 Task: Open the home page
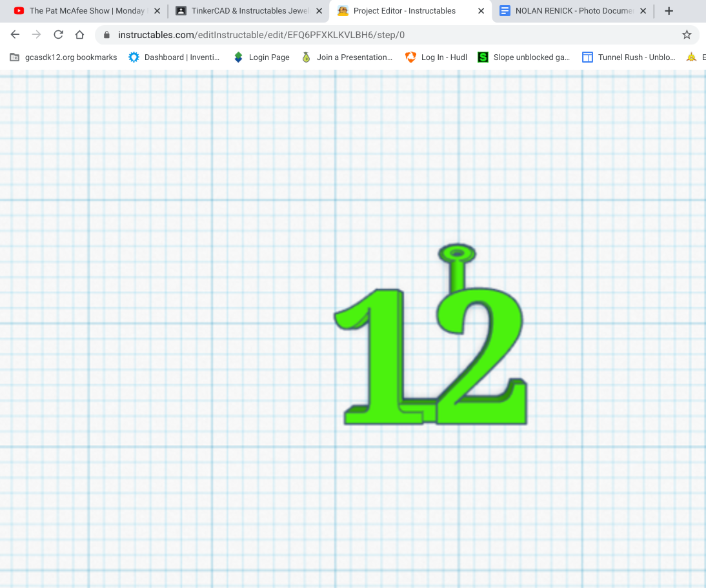79,35
